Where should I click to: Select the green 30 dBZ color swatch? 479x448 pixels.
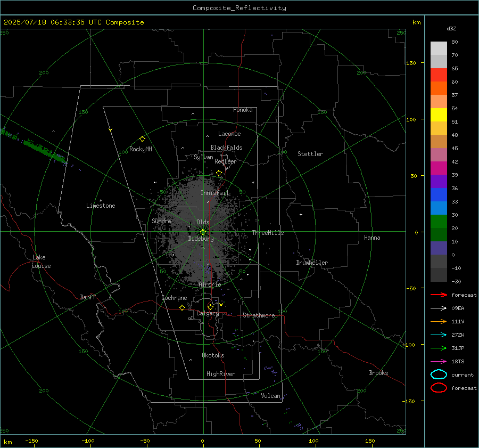[x=439, y=221]
